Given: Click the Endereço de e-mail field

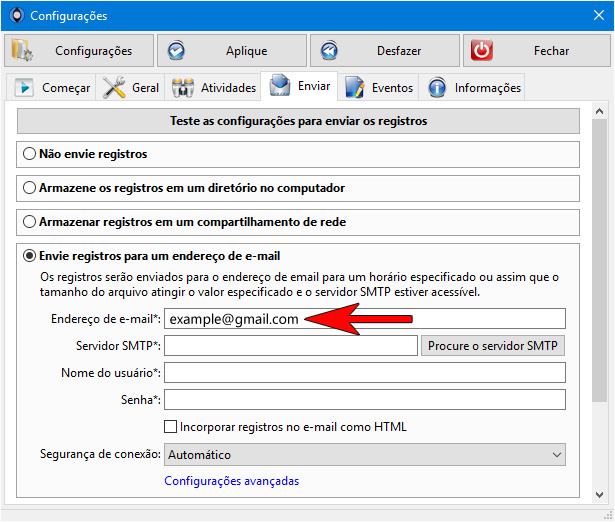Looking at the screenshot, I should tap(365, 318).
